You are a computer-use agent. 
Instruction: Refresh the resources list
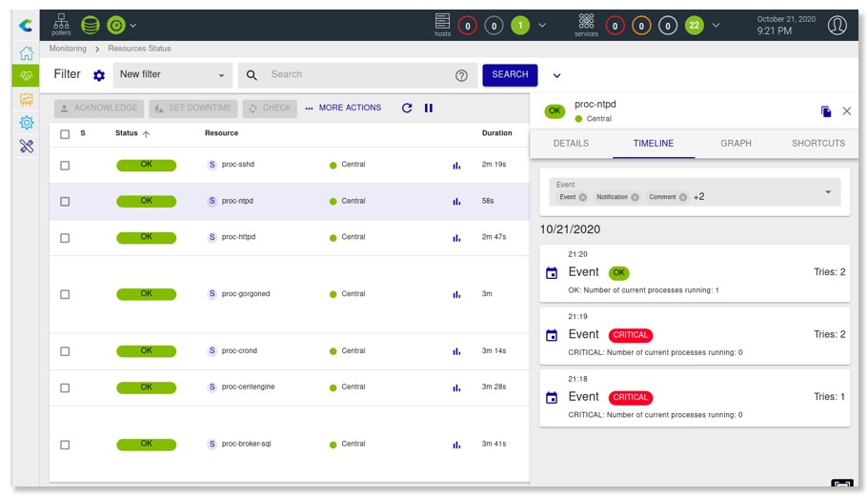407,109
